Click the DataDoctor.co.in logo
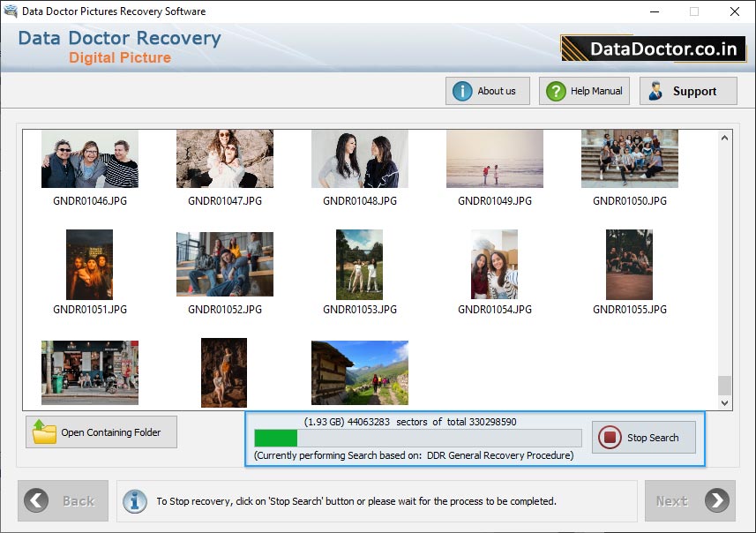The height and width of the screenshot is (533, 756). pyautogui.click(x=653, y=48)
